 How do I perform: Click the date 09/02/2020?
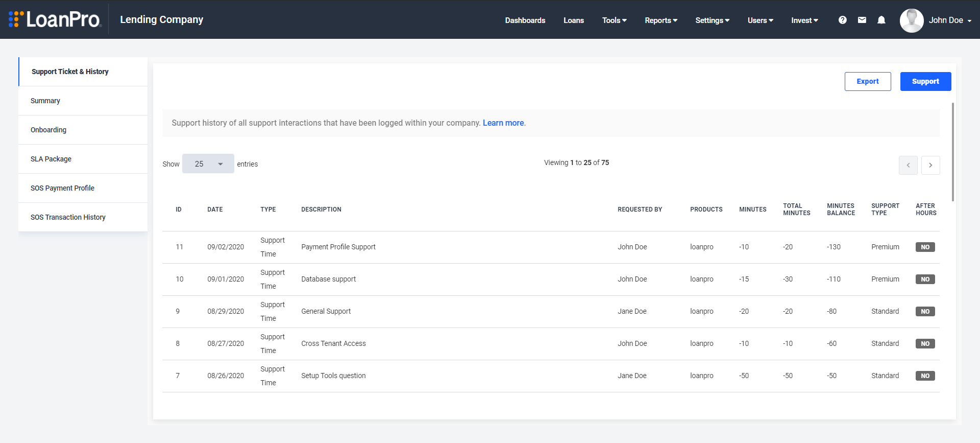point(226,247)
